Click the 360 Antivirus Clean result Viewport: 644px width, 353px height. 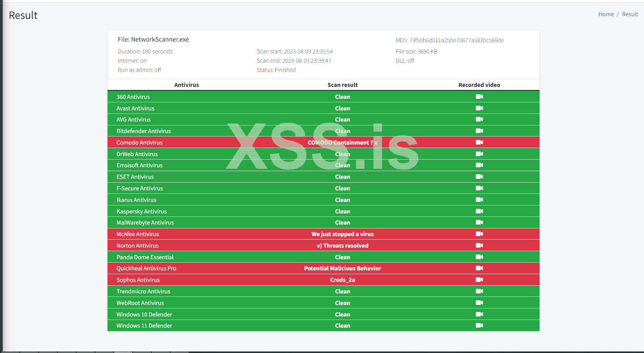point(343,97)
